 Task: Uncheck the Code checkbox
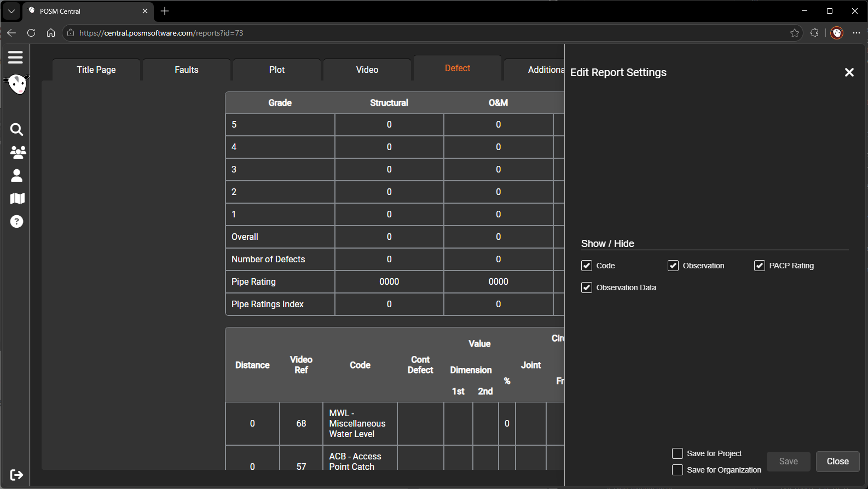click(587, 266)
